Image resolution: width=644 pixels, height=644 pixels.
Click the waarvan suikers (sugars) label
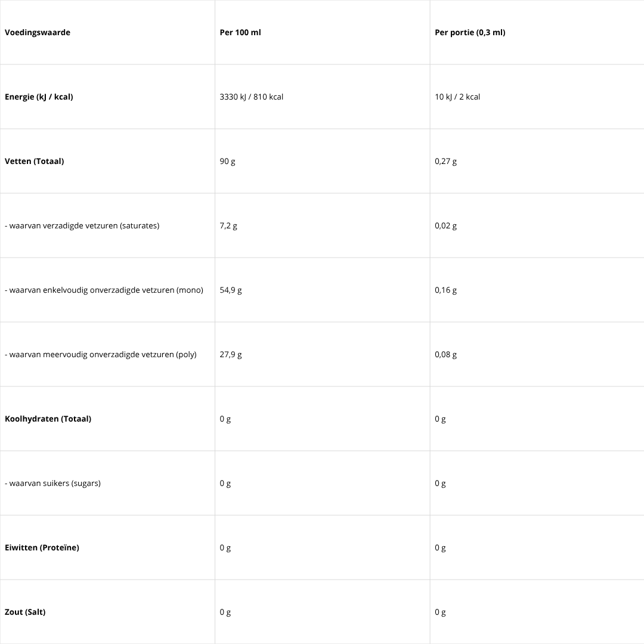(x=52, y=483)
